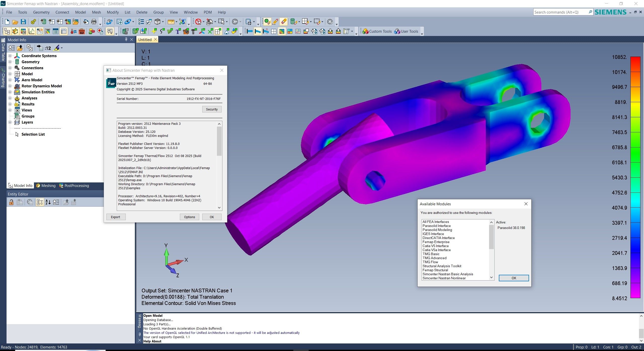
Task: Expand the Views tree node
Action: 10,110
